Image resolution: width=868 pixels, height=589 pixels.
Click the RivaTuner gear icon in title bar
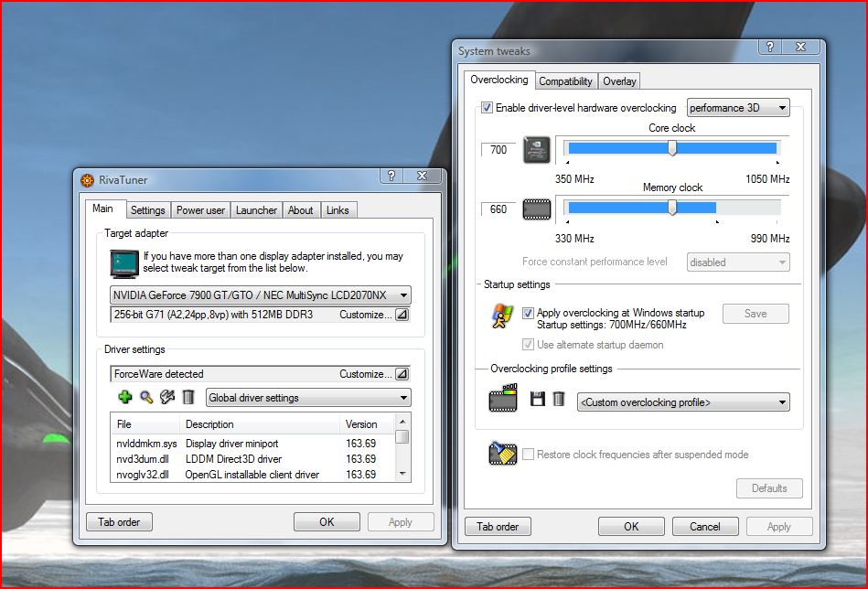pos(88,180)
